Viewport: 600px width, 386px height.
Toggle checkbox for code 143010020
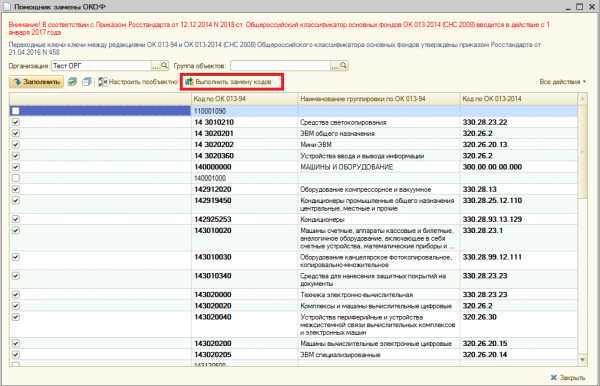15,230
